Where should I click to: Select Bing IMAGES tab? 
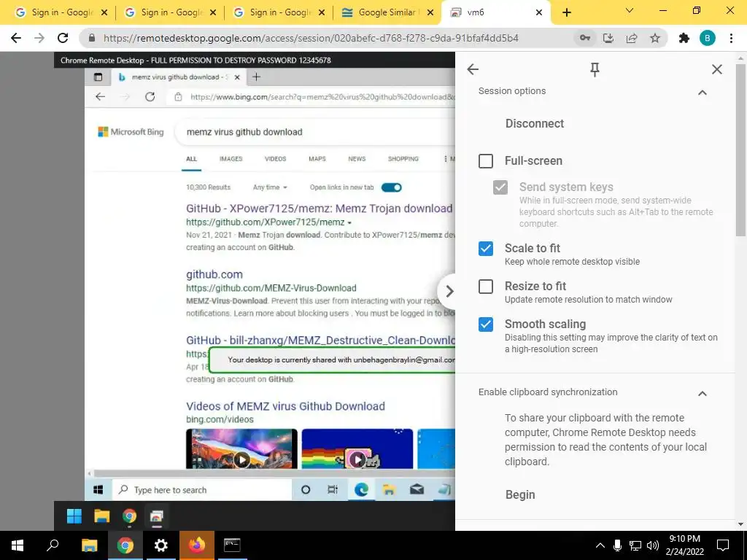coord(231,158)
